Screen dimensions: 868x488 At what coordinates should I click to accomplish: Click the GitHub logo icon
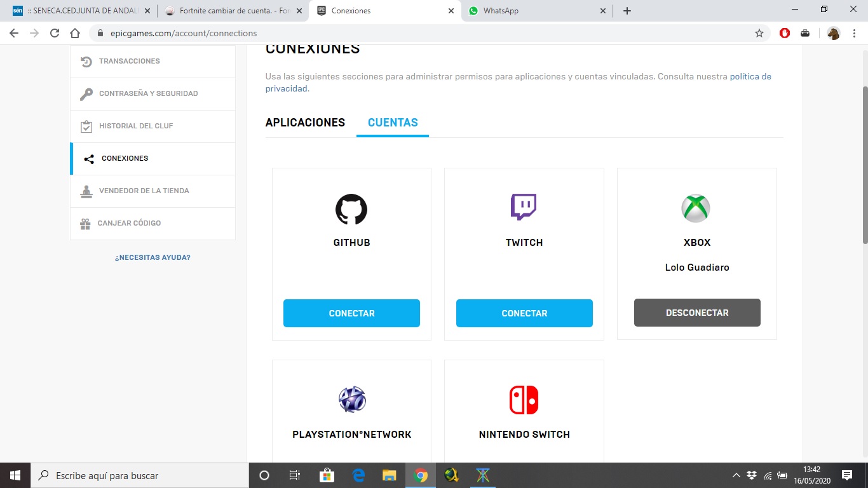pos(351,209)
